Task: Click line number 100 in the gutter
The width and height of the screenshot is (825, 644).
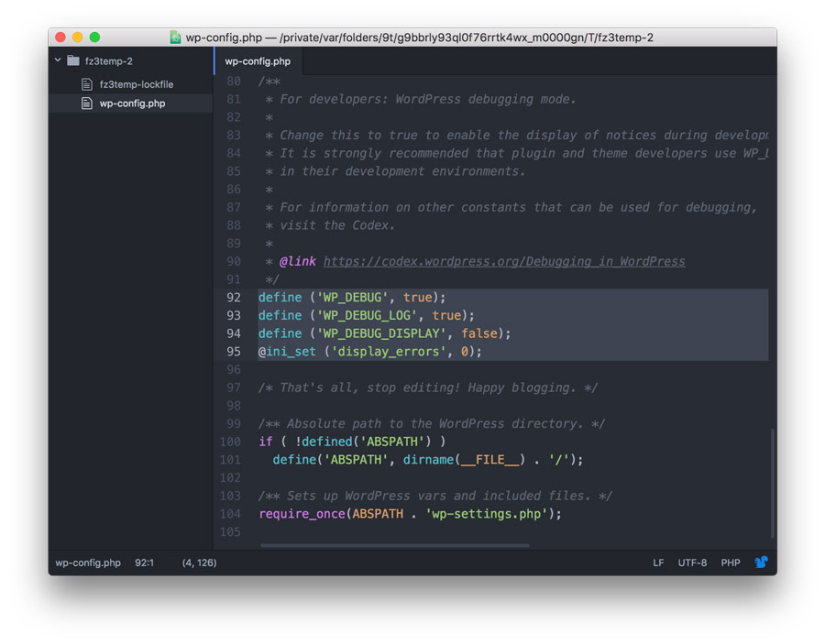Action: pos(230,442)
